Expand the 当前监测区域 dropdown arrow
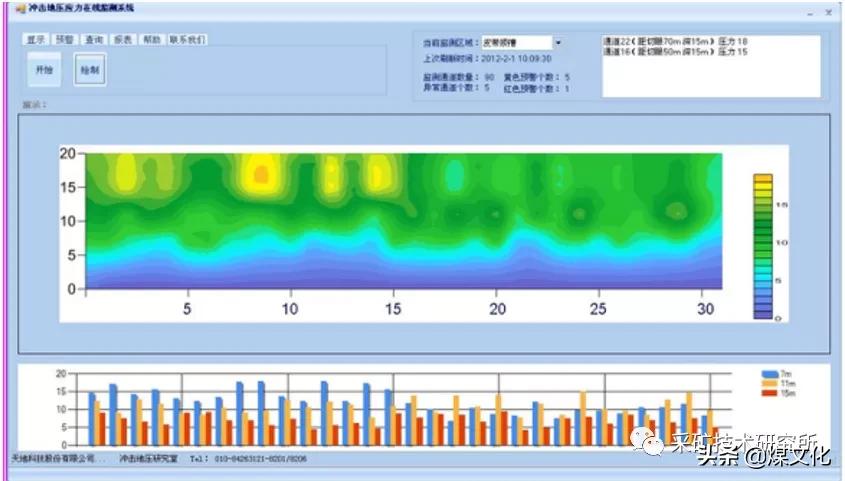The width and height of the screenshot is (845, 481). pos(557,43)
